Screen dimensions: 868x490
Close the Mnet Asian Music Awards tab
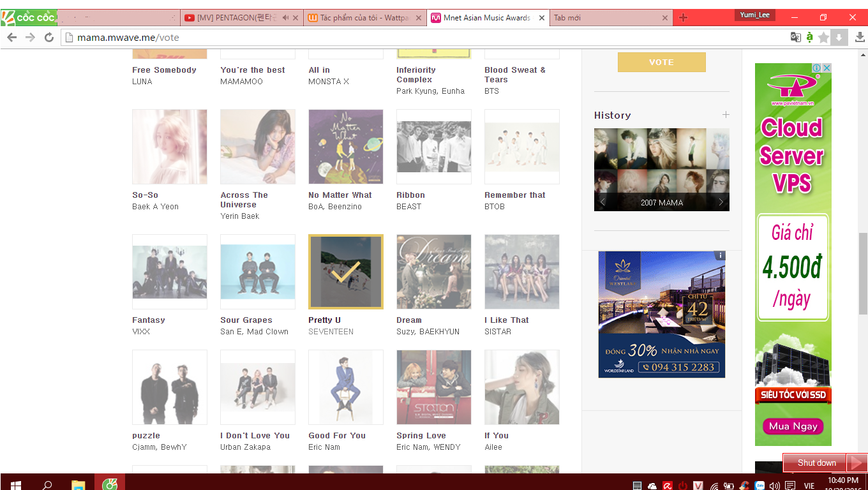click(542, 18)
